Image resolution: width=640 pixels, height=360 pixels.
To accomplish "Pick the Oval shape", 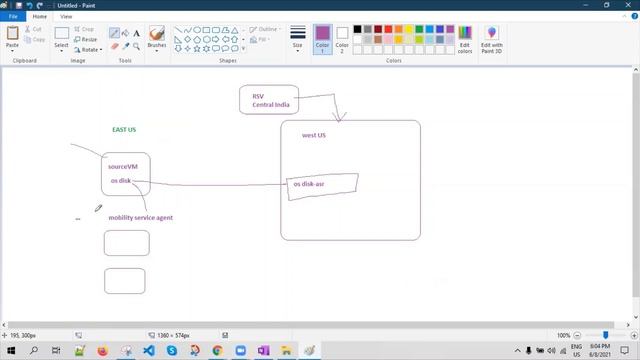I will (x=197, y=30).
